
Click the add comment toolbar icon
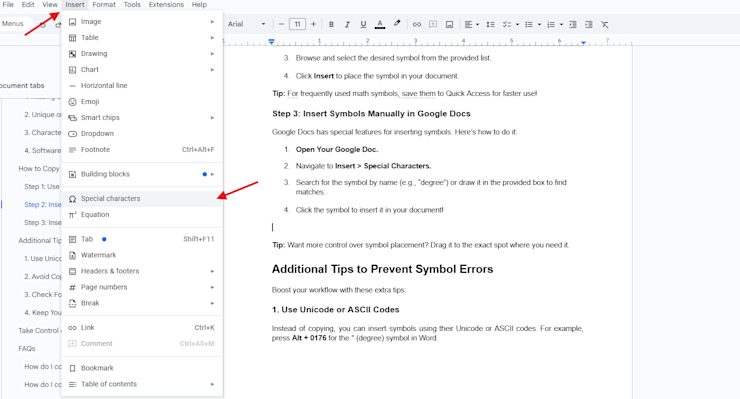(x=433, y=24)
